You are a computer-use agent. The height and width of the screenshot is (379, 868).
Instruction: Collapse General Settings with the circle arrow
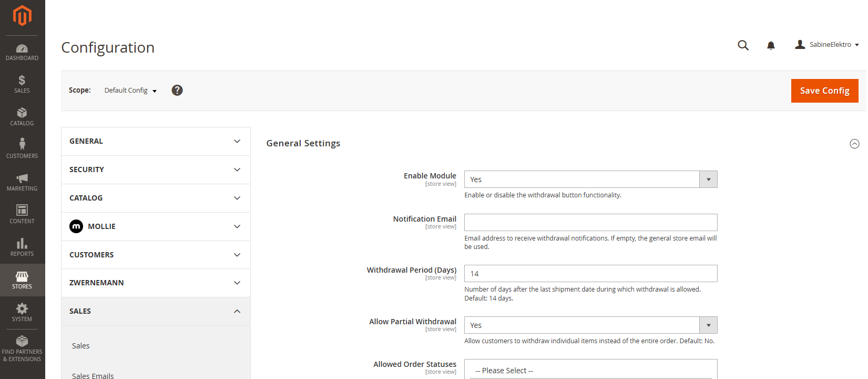coord(854,144)
